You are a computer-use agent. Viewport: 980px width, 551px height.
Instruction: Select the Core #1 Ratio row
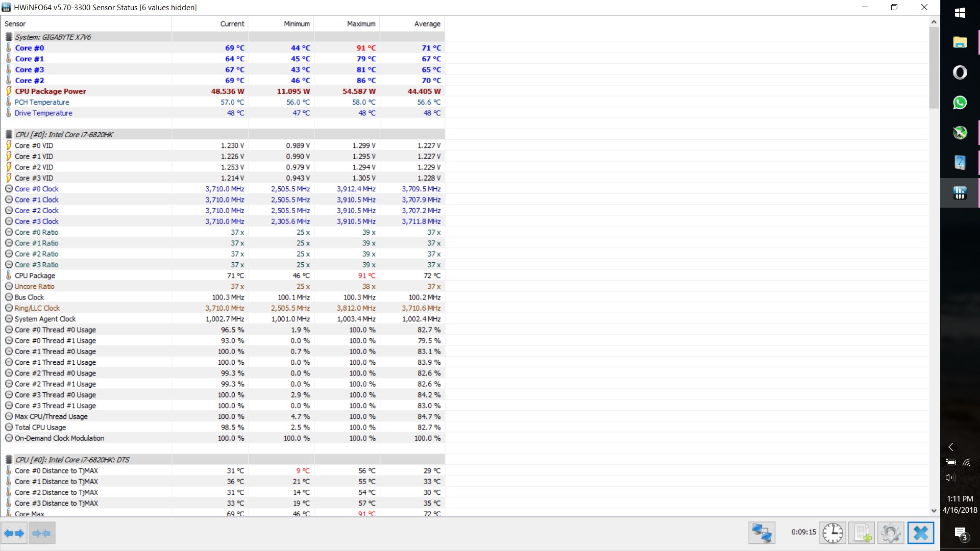coord(223,243)
